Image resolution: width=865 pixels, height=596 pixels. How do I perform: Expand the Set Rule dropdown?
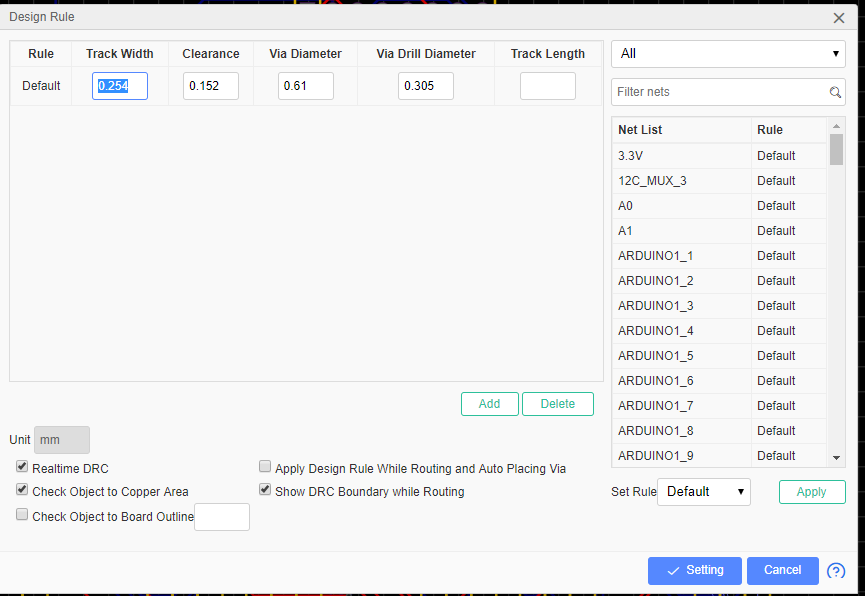point(704,492)
